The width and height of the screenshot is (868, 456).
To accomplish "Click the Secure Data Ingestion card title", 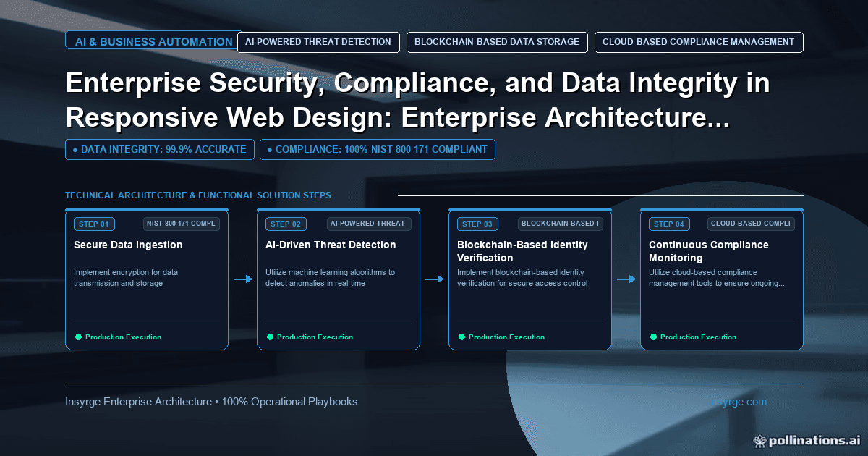I will [128, 245].
